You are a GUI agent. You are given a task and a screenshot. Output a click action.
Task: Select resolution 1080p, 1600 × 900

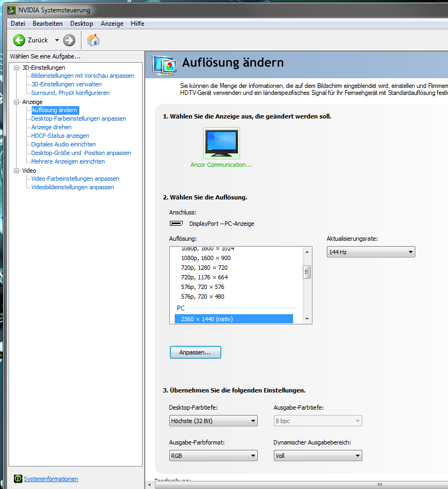(x=206, y=258)
